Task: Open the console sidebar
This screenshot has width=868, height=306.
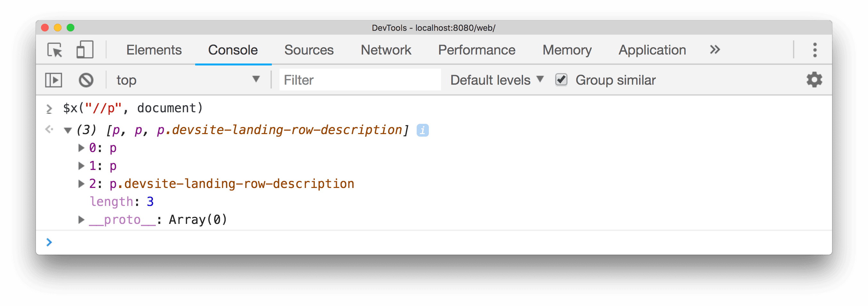Action: coord(53,80)
